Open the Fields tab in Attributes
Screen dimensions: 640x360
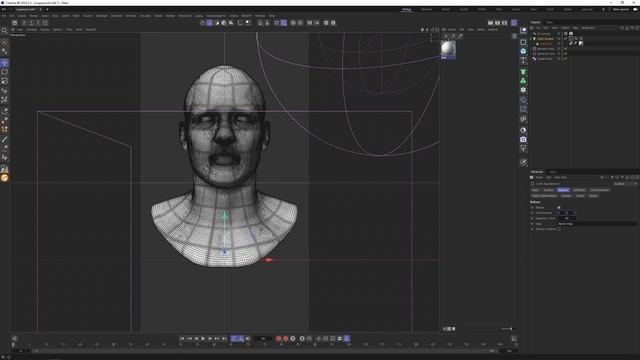(593, 196)
